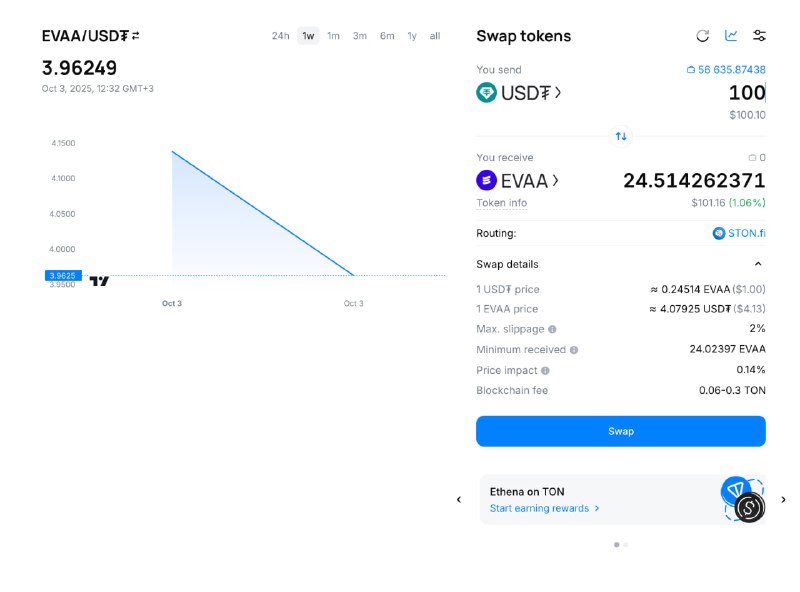Image resolution: width=800 pixels, height=592 pixels.
Task: Click the refresh swap quote icon
Action: click(x=703, y=36)
